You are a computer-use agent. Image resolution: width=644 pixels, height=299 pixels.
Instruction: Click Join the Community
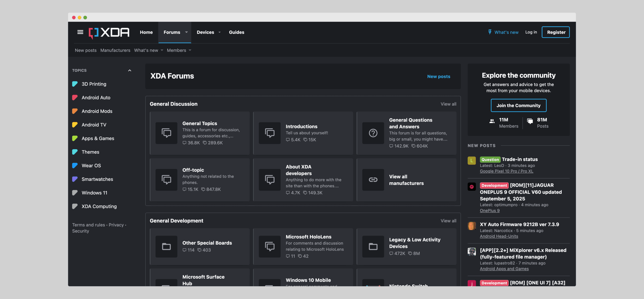518,105
